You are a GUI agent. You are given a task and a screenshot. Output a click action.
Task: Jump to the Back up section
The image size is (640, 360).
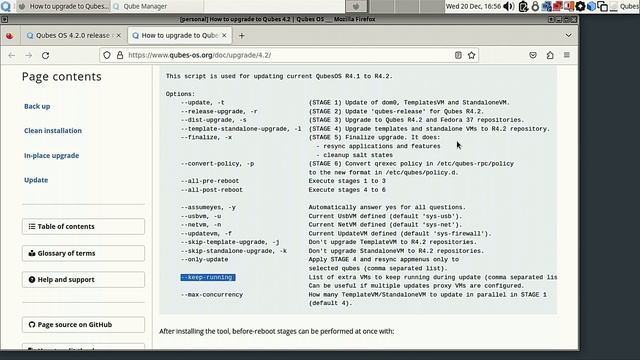coord(37,106)
